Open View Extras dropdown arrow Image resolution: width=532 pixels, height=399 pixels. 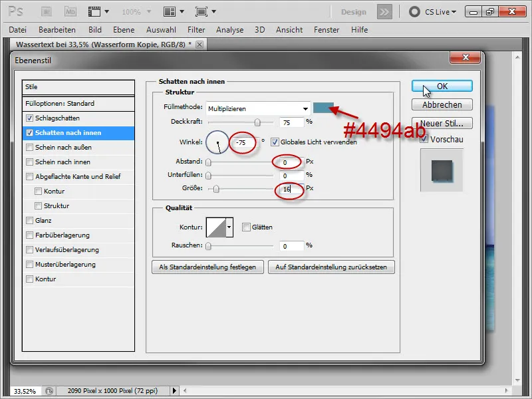tap(107, 11)
